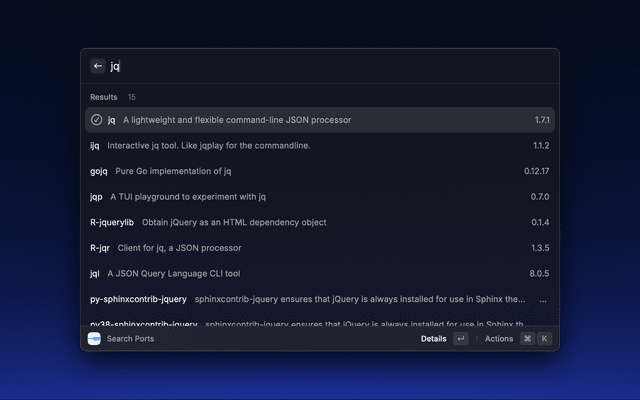Screen dimensions: 640x400
Task: Open the Actions menu
Action: click(499, 339)
